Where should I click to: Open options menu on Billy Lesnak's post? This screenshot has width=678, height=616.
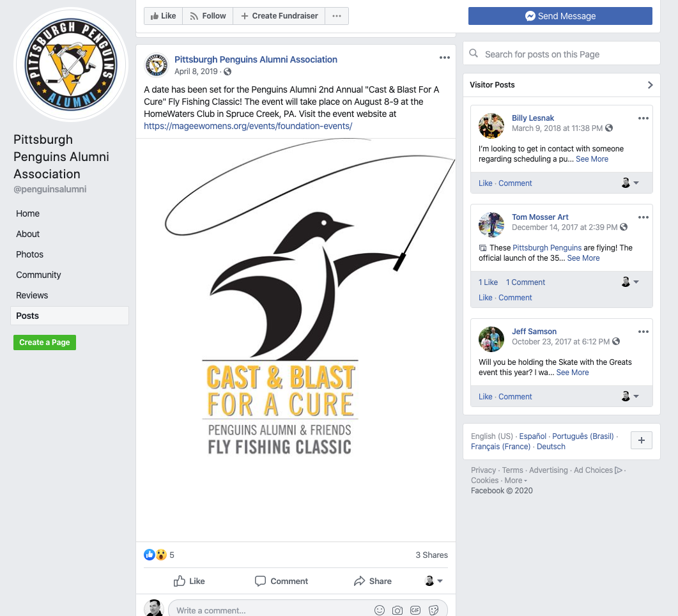(x=643, y=118)
